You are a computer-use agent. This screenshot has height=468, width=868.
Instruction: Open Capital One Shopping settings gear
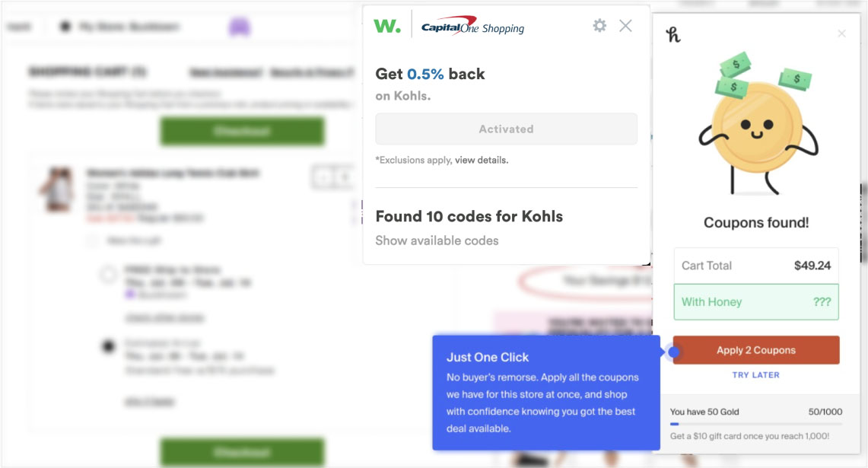(x=599, y=25)
